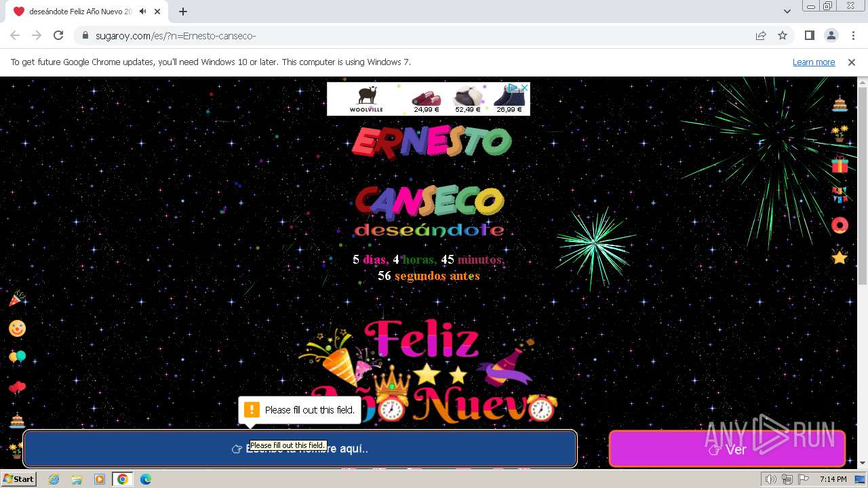Open the Action Center flag icon
Viewport: 868px width, 488px height.
click(803, 479)
